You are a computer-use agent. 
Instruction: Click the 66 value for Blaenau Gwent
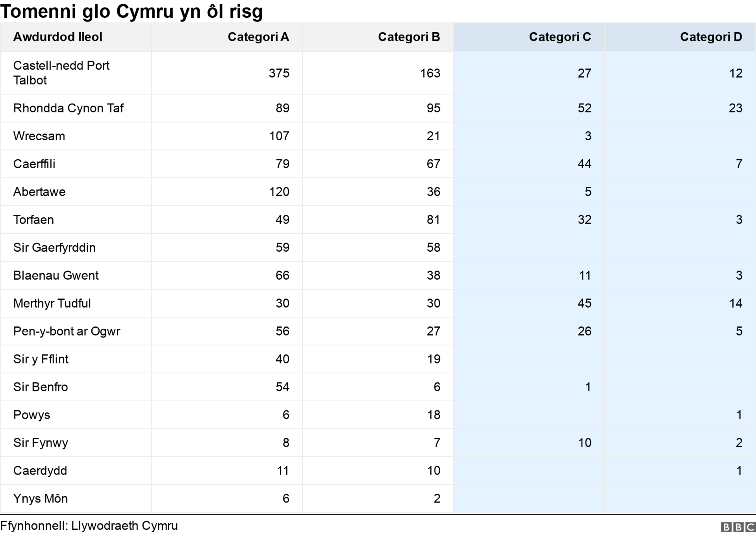coord(282,276)
